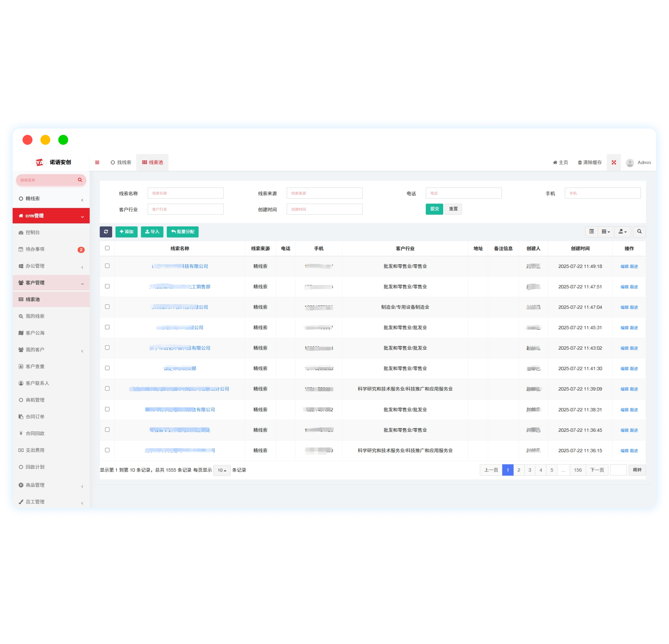Click the red fullscreen icon in header
The width and height of the screenshot is (669, 644).
[613, 163]
